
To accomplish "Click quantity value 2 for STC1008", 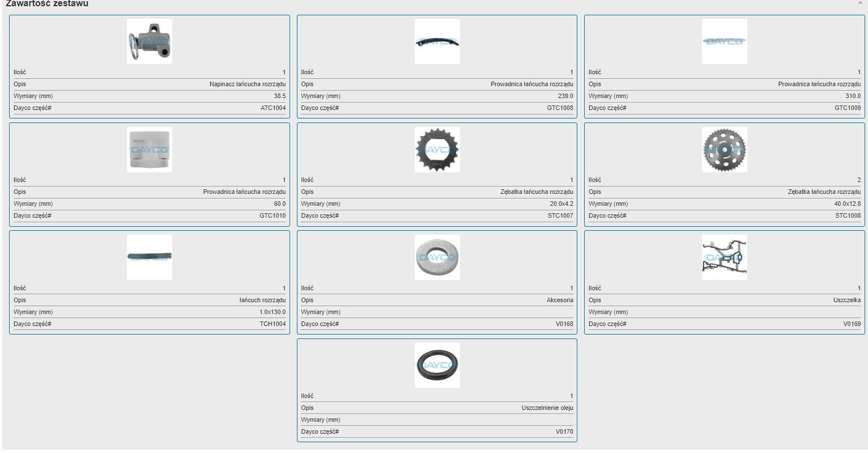I will click(x=859, y=180).
